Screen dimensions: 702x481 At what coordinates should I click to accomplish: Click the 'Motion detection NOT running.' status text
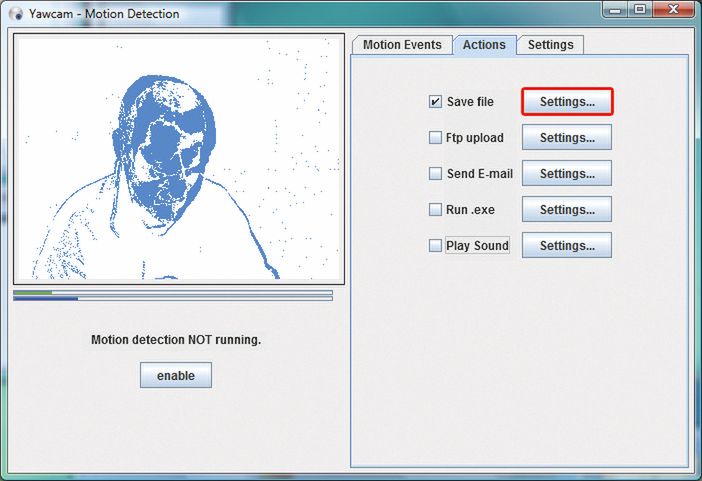176,340
